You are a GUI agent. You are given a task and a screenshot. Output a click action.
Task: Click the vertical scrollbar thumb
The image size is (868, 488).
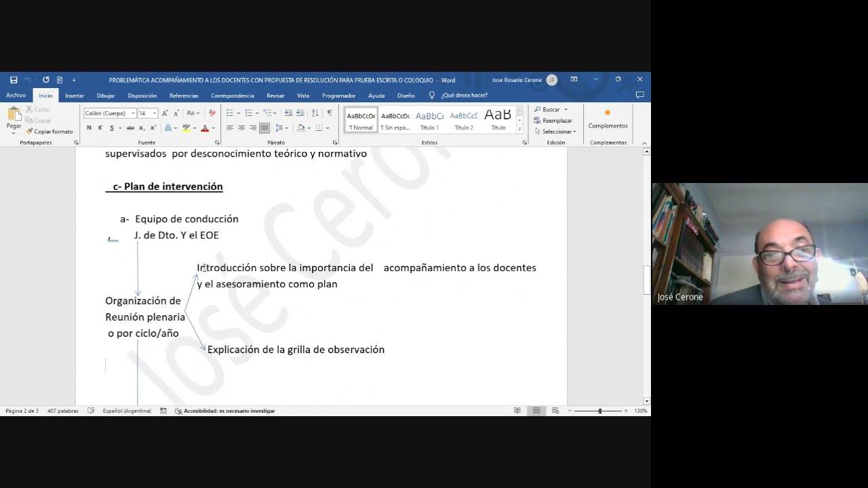pyautogui.click(x=646, y=280)
